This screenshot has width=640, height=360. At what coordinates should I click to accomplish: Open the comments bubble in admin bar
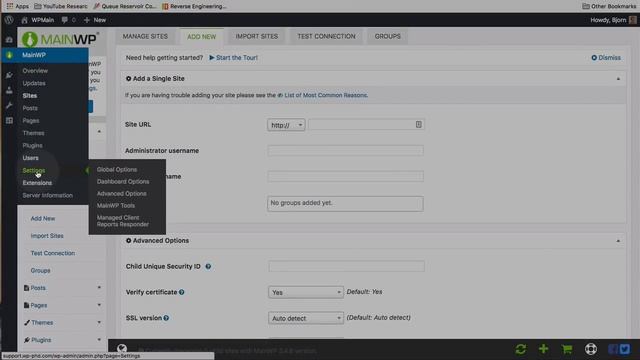pyautogui.click(x=64, y=20)
